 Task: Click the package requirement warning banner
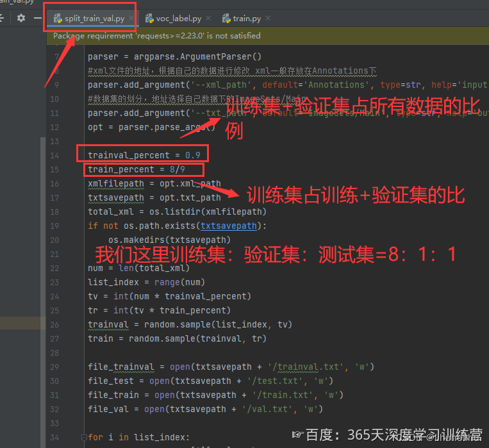click(x=268, y=35)
